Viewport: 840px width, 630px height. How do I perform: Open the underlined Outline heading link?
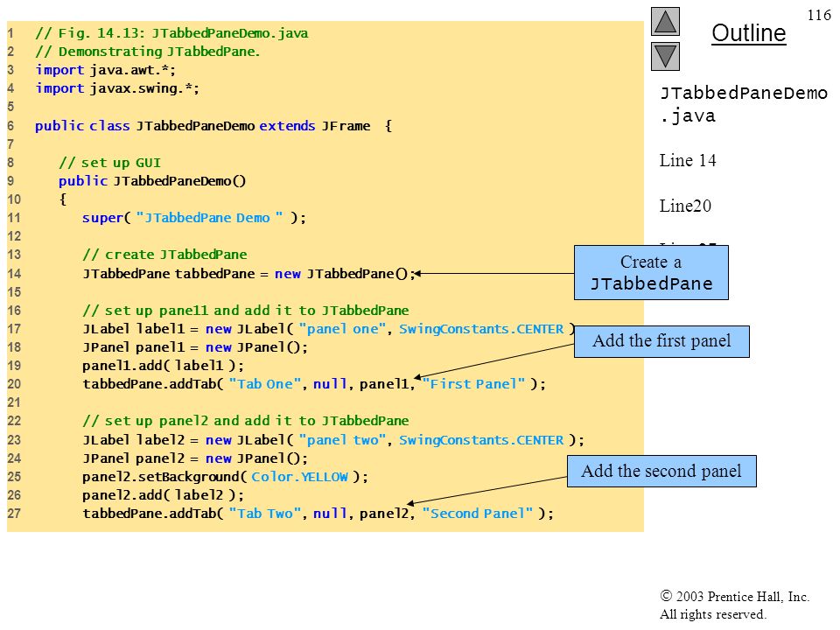point(748,33)
